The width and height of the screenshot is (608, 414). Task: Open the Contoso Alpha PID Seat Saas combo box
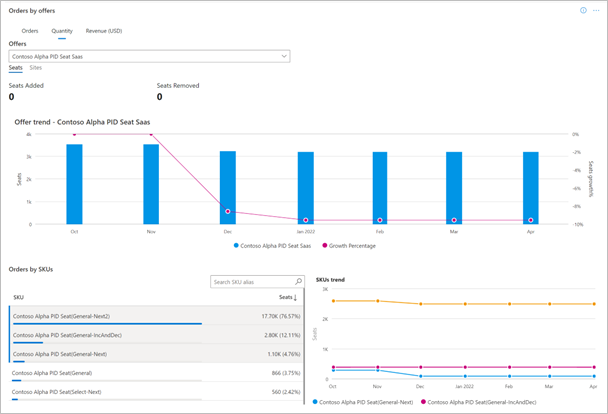(x=149, y=56)
